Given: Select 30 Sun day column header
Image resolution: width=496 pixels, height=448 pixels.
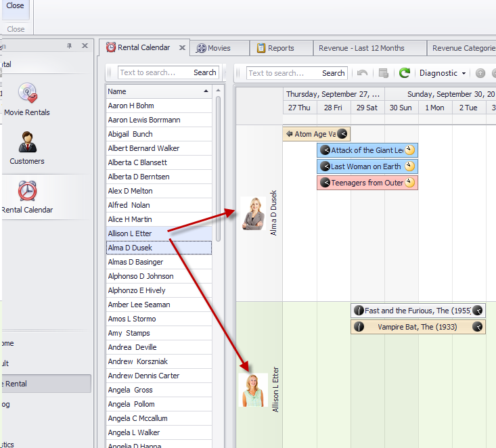Looking at the screenshot, I should (401, 108).
